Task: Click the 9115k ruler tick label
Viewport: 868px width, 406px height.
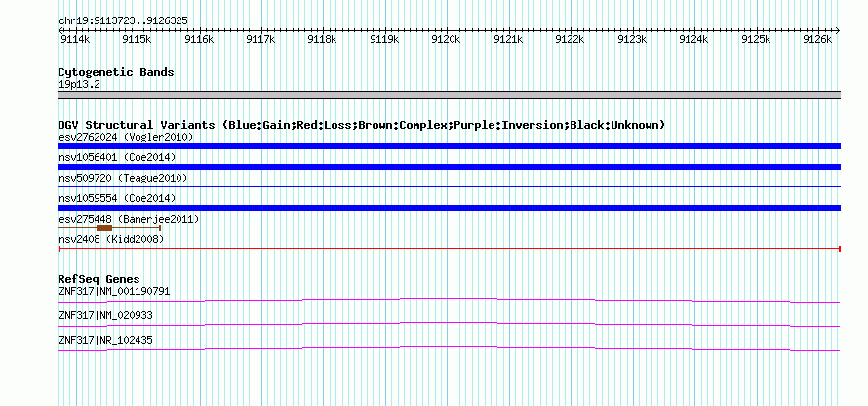Action: (137, 39)
